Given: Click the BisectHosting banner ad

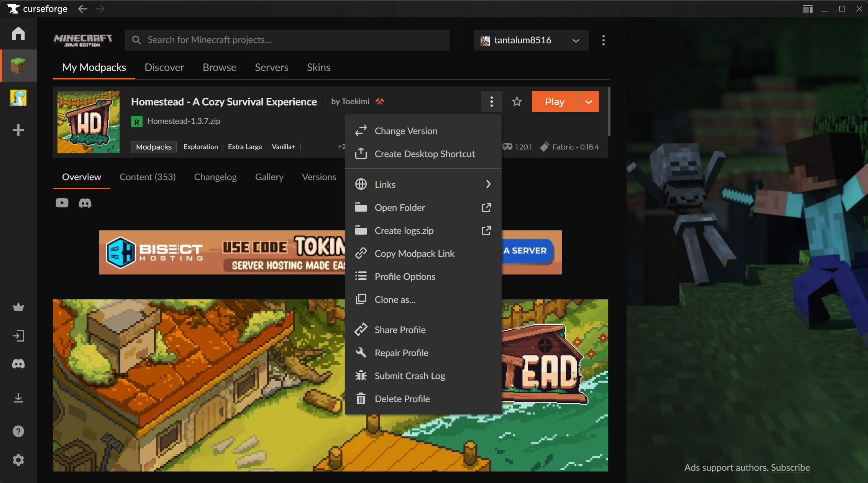Looking at the screenshot, I should pyautogui.click(x=330, y=252).
